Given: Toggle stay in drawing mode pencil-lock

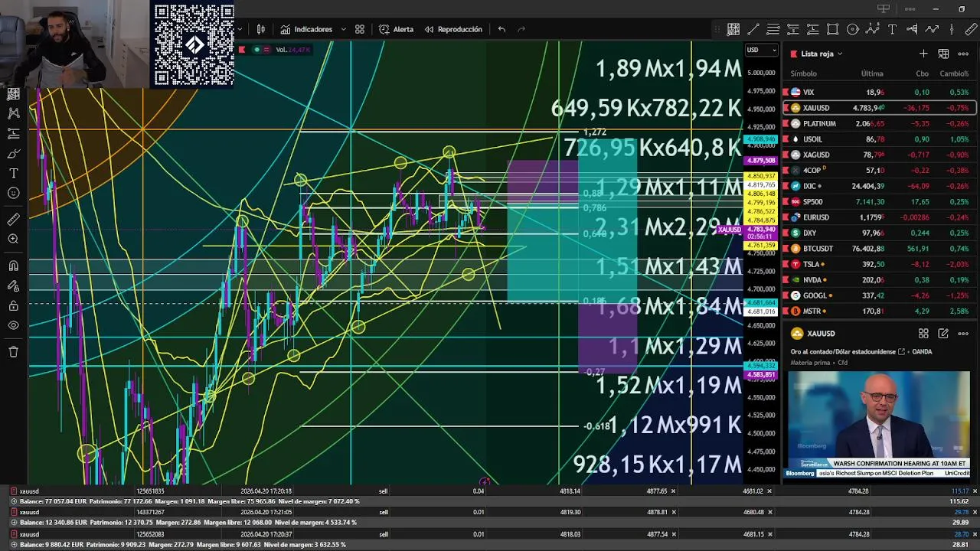Looking at the screenshot, I should (x=13, y=286).
